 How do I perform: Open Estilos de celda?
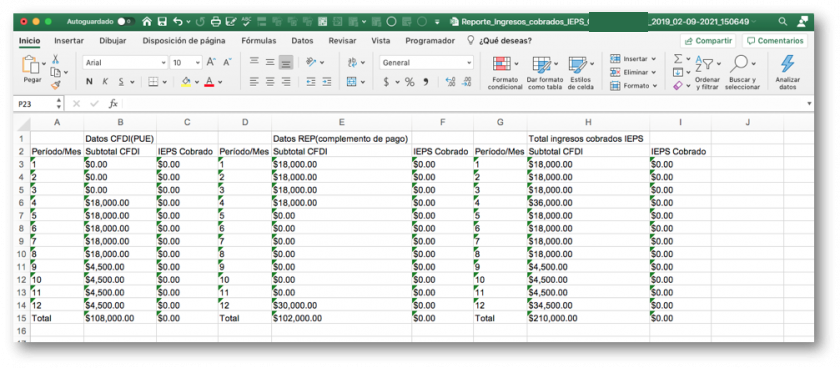point(581,72)
